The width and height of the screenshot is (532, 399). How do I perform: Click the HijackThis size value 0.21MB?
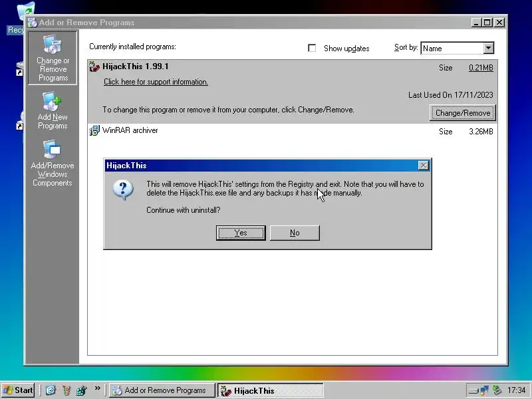click(x=481, y=68)
